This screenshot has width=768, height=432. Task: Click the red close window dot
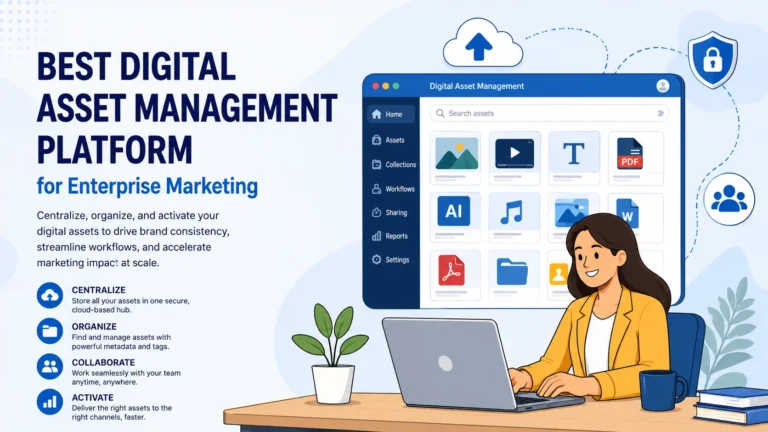[375, 86]
